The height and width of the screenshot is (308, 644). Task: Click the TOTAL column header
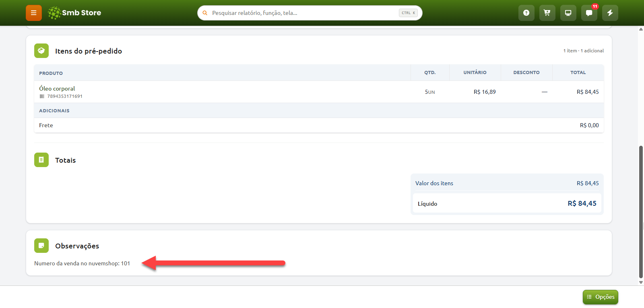[x=578, y=72]
